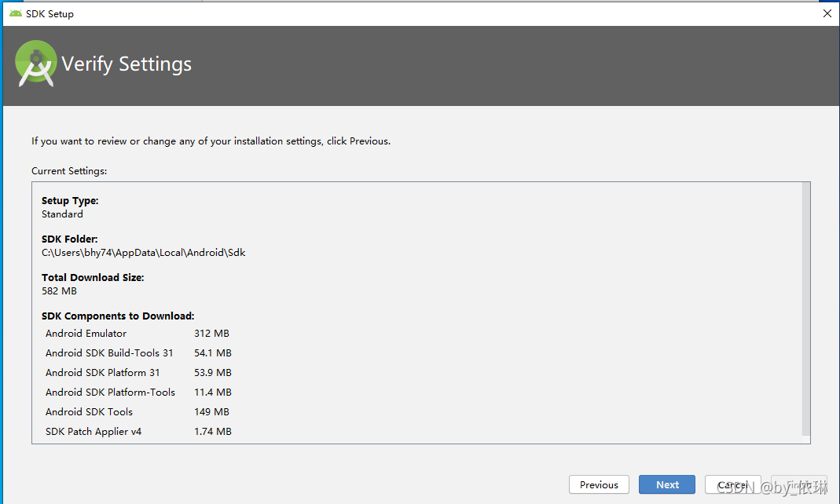Go back with the Previous button
This screenshot has width=840, height=504.
coord(599,484)
